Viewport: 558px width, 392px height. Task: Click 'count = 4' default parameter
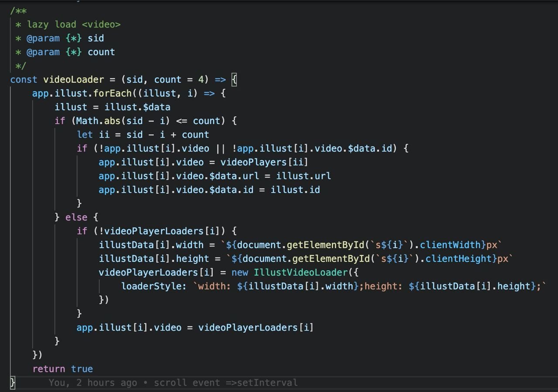(x=179, y=80)
